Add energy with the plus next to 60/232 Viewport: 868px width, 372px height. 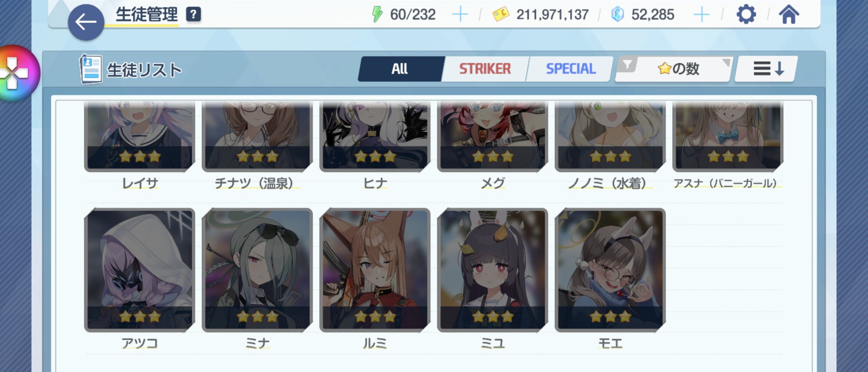click(x=460, y=15)
